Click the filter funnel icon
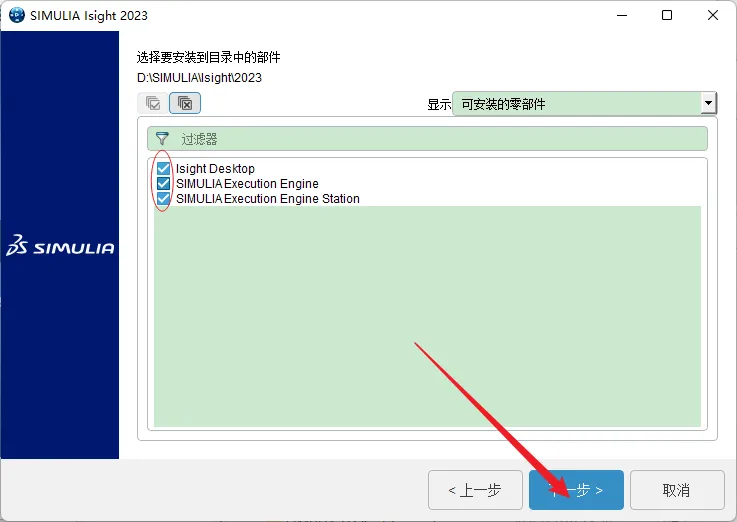Image resolution: width=737 pixels, height=522 pixels. [x=162, y=139]
